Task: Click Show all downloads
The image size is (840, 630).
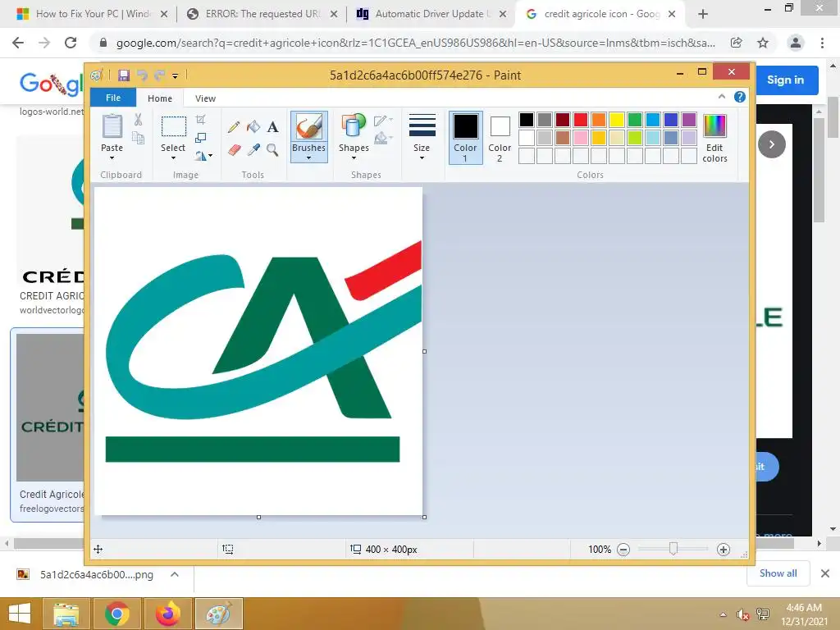Action: pos(778,573)
